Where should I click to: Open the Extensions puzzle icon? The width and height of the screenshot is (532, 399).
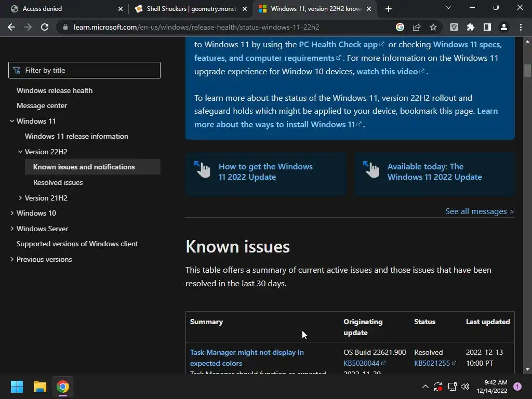point(471,27)
